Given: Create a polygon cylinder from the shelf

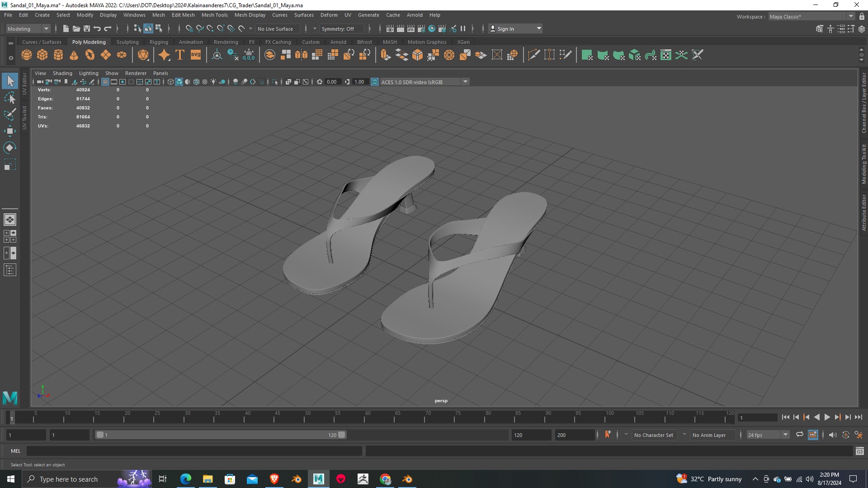Looking at the screenshot, I should coord(58,55).
